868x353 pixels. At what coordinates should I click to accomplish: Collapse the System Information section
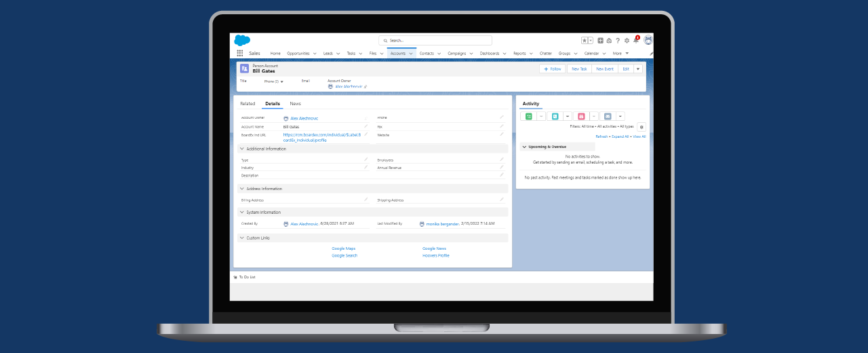[x=242, y=212]
